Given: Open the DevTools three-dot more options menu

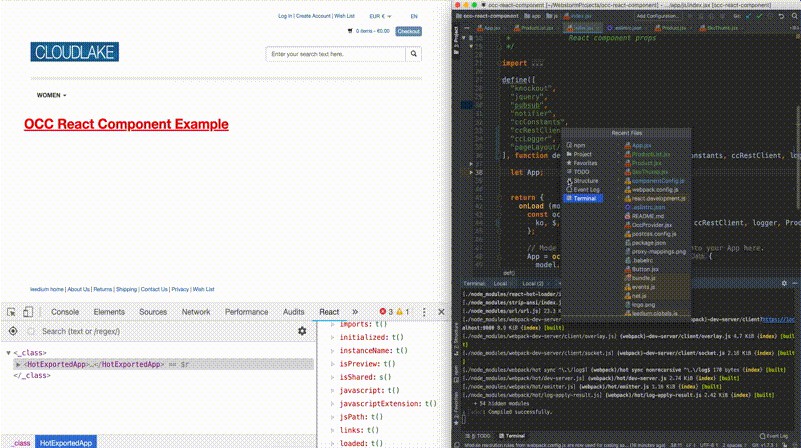Looking at the screenshot, I should pyautogui.click(x=424, y=312).
